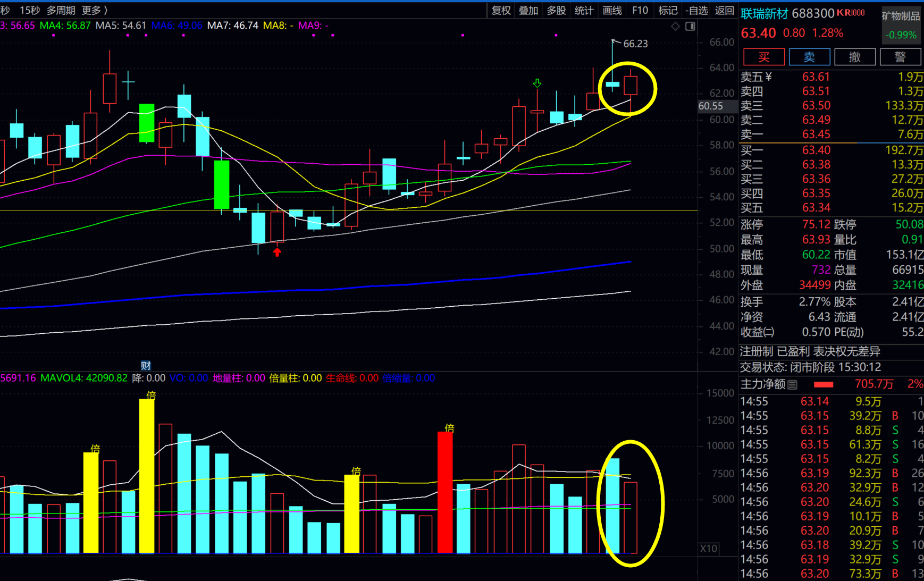Click the red up arrow signal marker
The height and width of the screenshot is (581, 924).
click(277, 252)
